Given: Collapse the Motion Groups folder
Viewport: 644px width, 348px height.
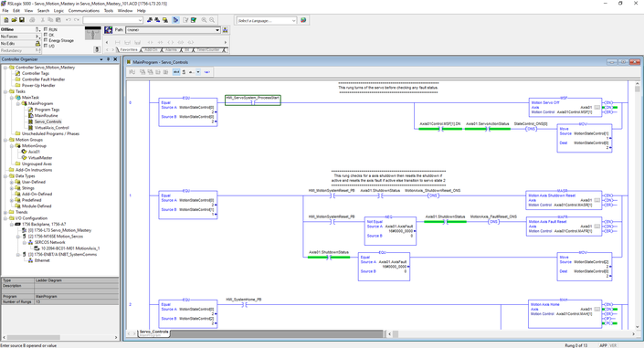Looking at the screenshot, I should click(x=5, y=140).
